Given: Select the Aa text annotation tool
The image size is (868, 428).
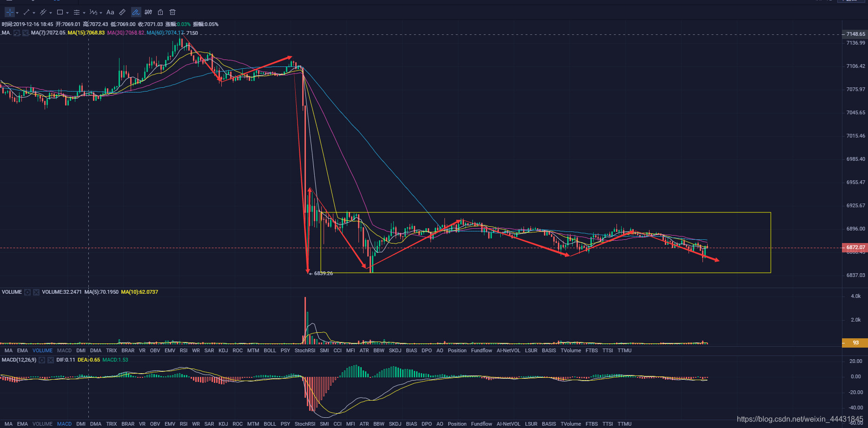Looking at the screenshot, I should coord(110,13).
